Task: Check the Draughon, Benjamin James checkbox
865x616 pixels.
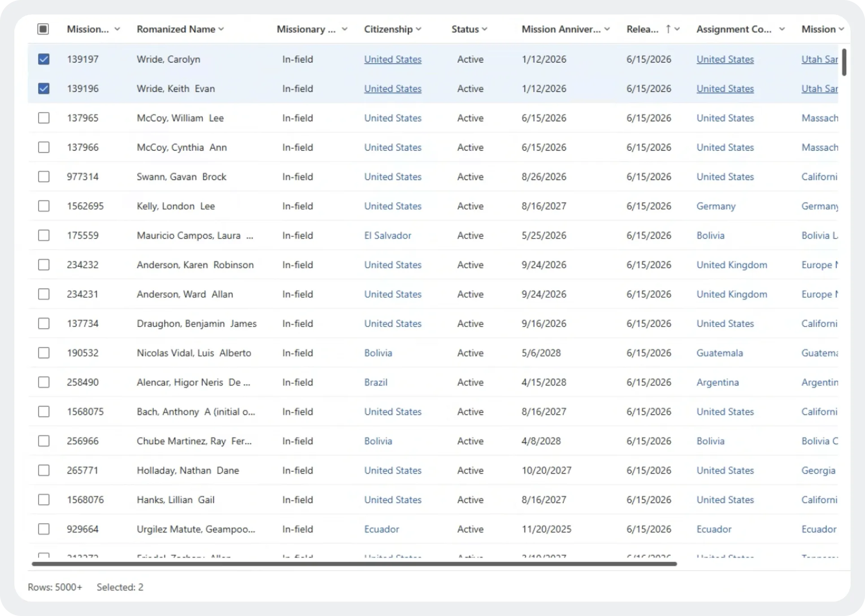Action: coord(43,323)
